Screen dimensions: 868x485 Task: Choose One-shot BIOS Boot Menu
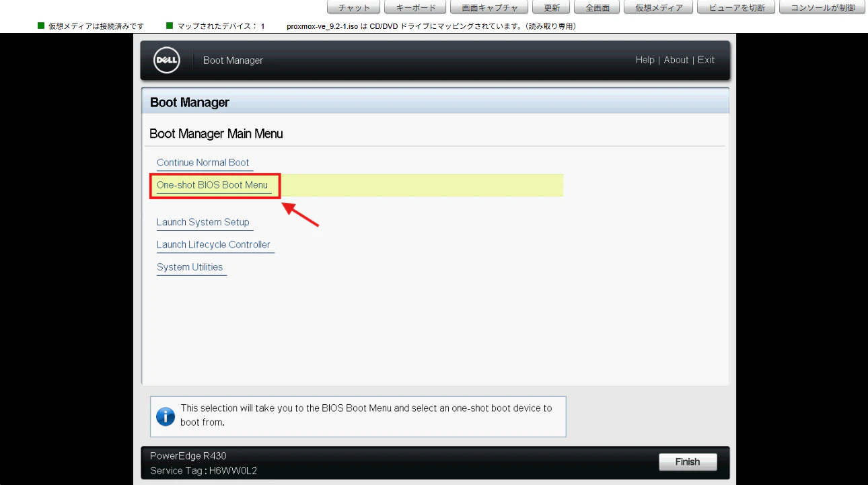(x=213, y=185)
